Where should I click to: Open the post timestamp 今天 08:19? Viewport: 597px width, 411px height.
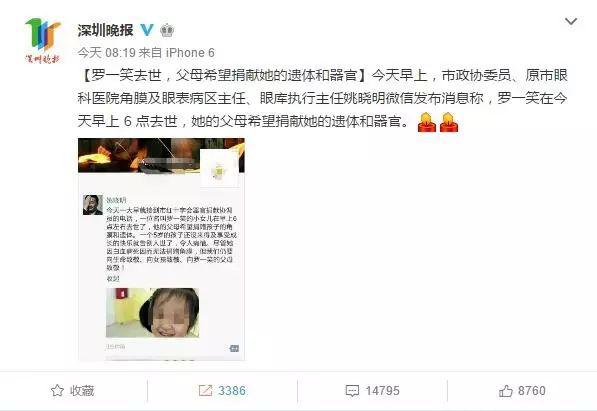tap(107, 53)
